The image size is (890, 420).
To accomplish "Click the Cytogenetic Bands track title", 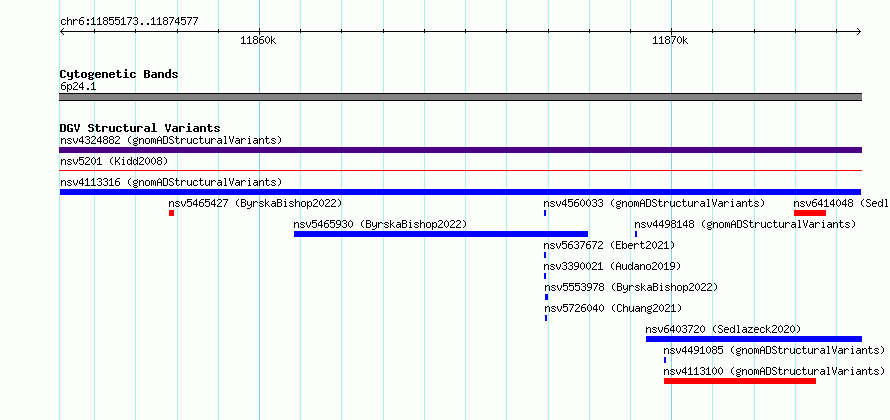I will (x=119, y=74).
